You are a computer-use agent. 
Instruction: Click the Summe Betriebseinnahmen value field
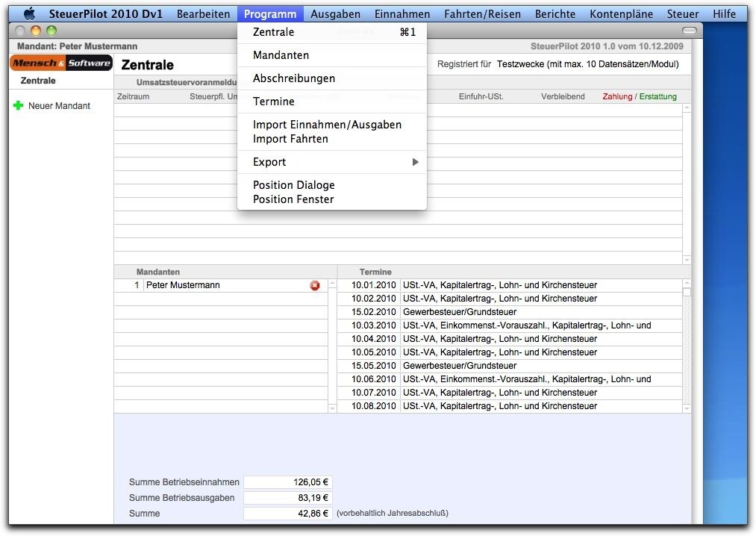[287, 482]
